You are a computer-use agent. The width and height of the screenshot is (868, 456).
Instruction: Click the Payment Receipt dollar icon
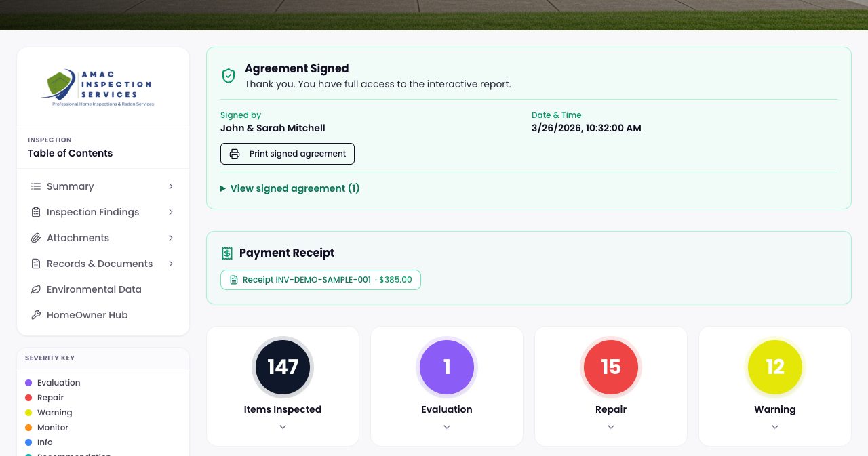227,253
